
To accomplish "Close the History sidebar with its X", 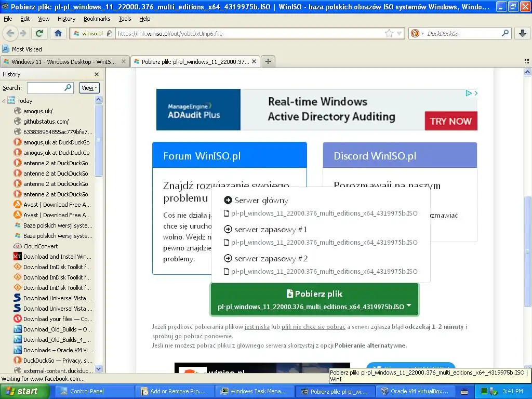I will point(97,74).
